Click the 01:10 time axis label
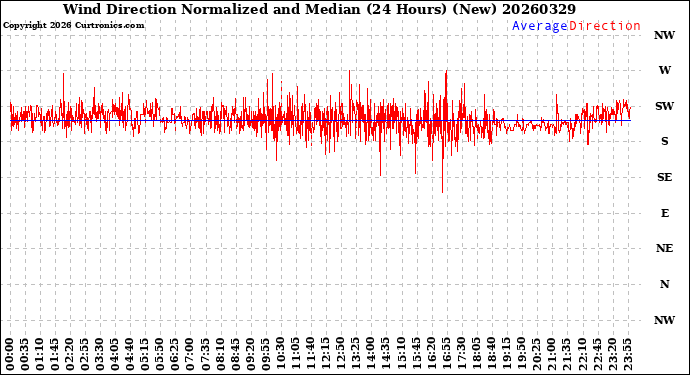 40,355
